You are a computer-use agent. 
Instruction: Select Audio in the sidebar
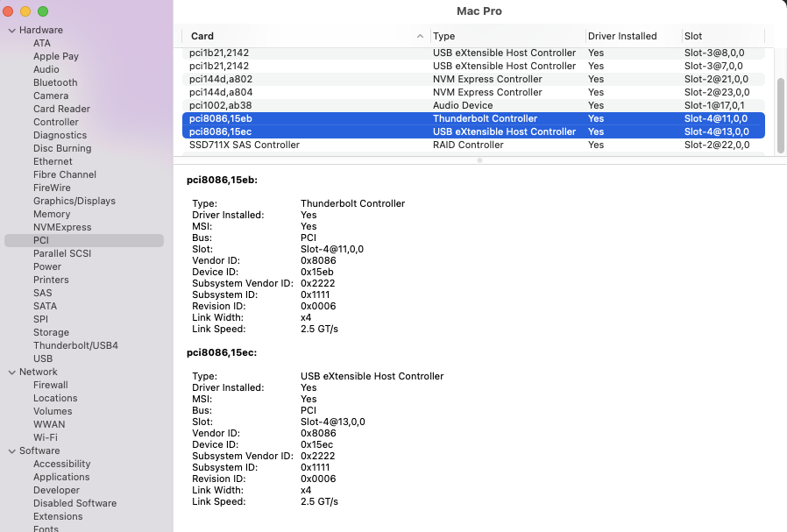[x=46, y=69]
